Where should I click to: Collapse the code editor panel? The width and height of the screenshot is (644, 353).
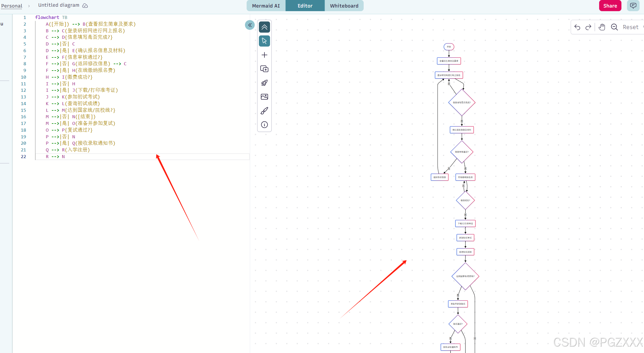click(x=250, y=25)
